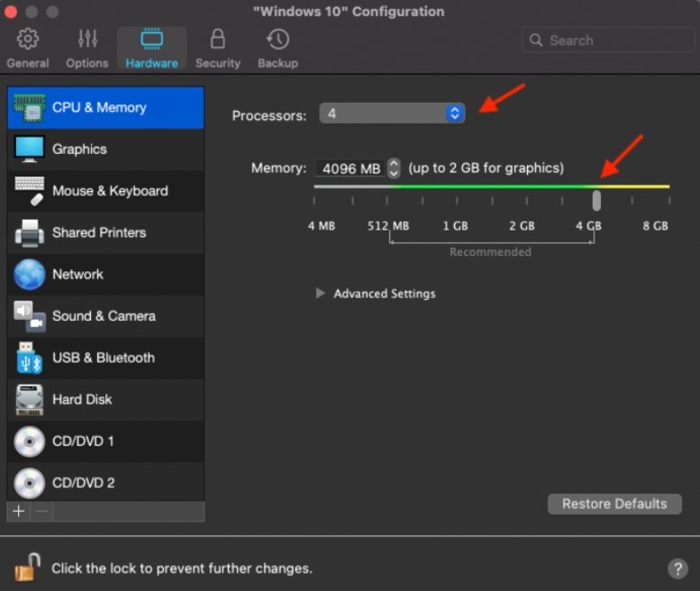The width and height of the screenshot is (700, 591).
Task: Click the memory slider handle
Action: pos(596,200)
